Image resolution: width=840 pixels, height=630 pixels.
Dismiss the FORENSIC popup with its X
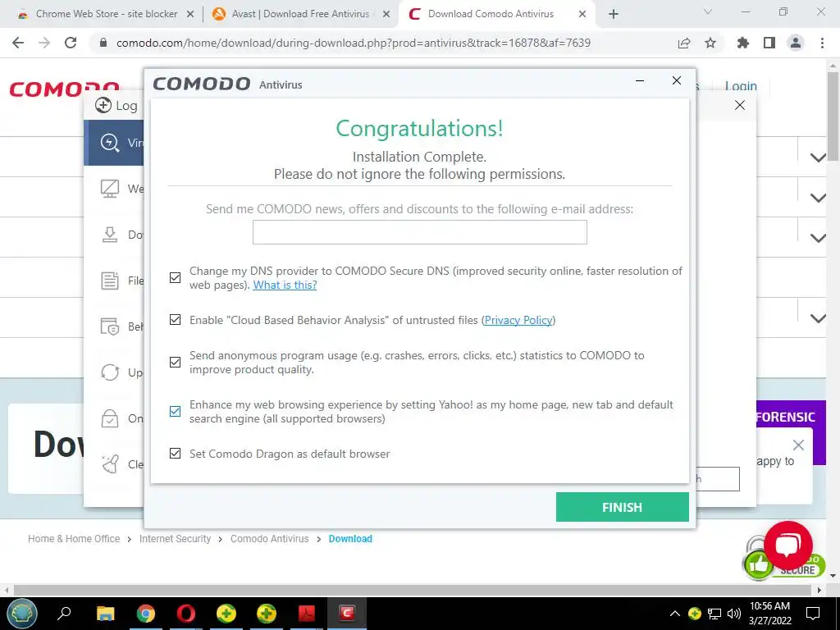798,445
